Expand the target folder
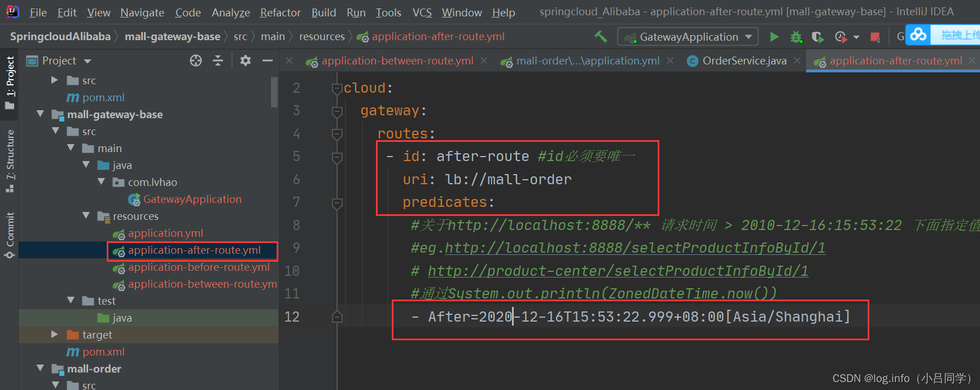Image resolution: width=980 pixels, height=390 pixels. click(55, 335)
